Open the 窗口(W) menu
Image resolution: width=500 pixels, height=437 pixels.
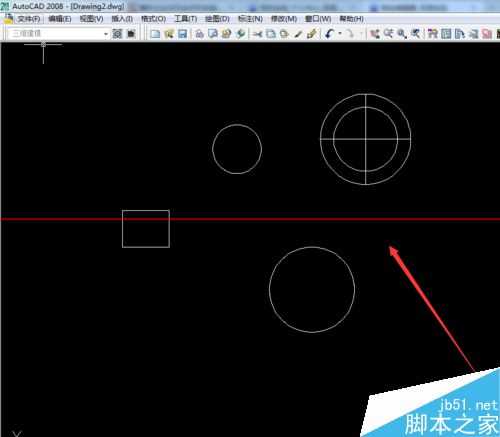coord(318,19)
